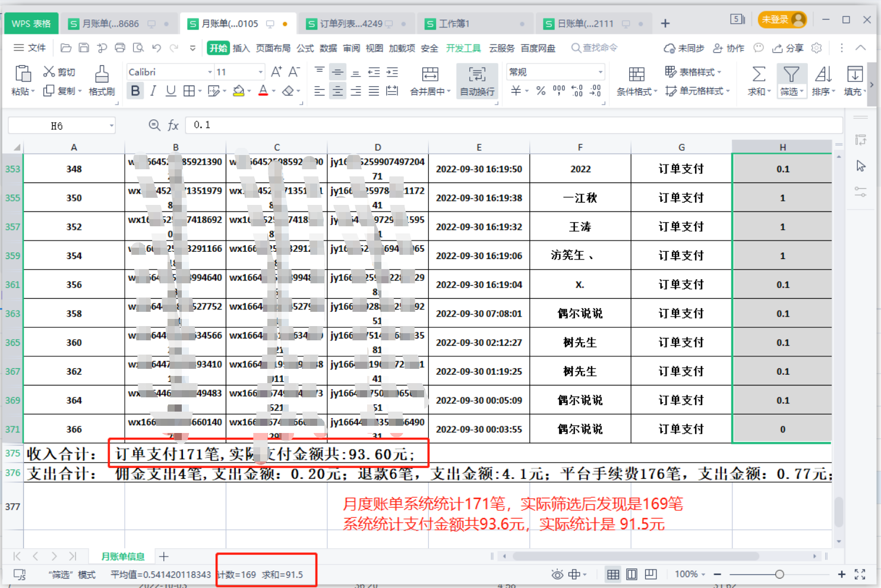Open fill color bucket swatch
The height and width of the screenshot is (588, 881).
pos(238,91)
